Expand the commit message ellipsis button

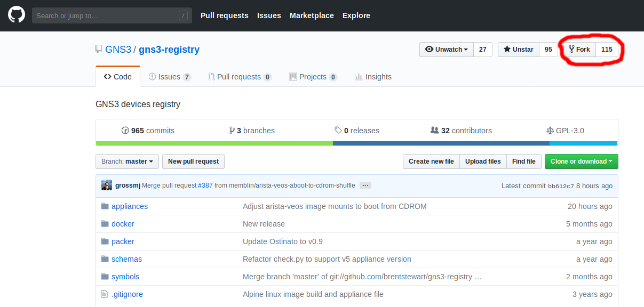pos(365,185)
